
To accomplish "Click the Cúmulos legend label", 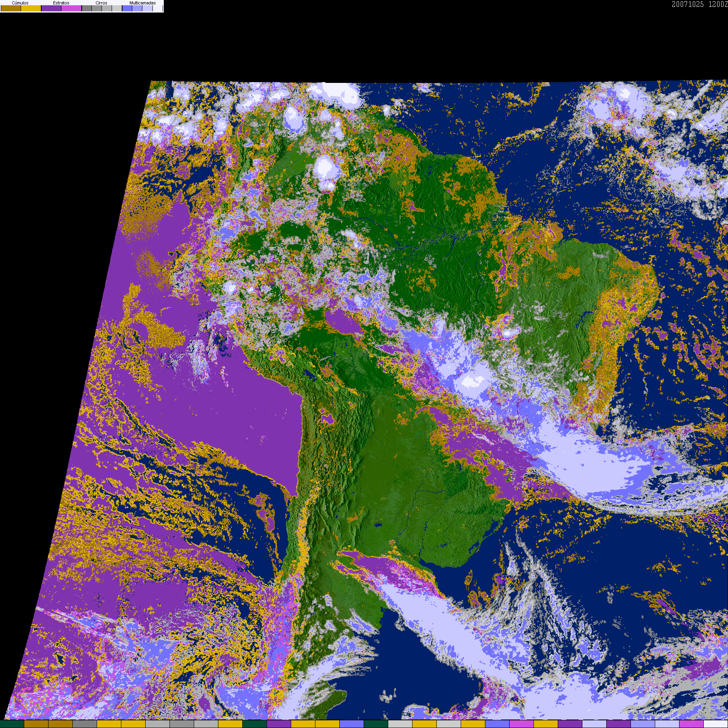I will (x=20, y=3).
